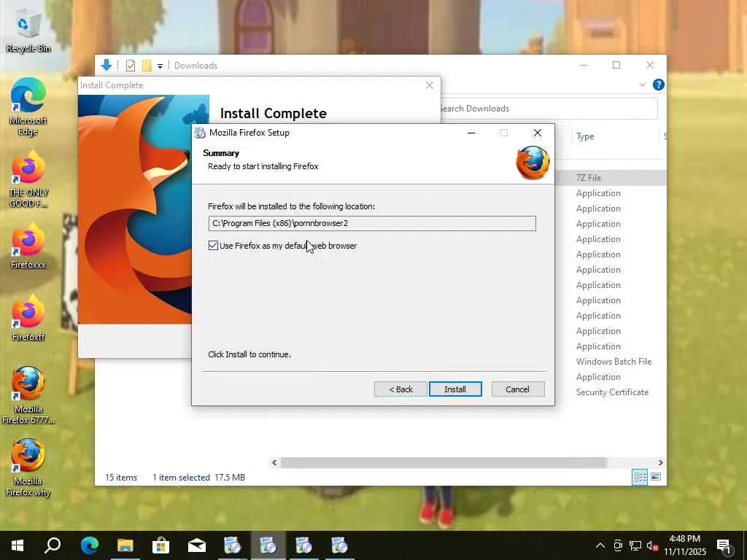Screen dimensions: 747x560
Task: Click the Properties checkmark quick access icon
Action: 130,66
